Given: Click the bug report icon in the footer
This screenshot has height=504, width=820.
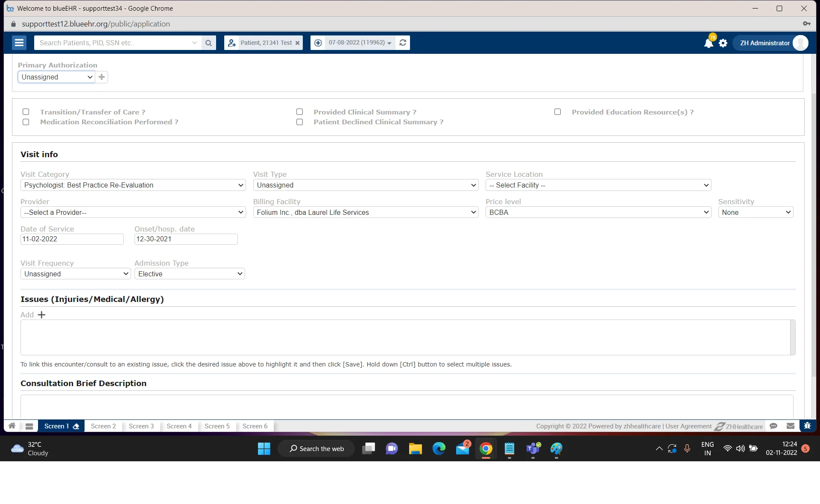Looking at the screenshot, I should [808, 426].
